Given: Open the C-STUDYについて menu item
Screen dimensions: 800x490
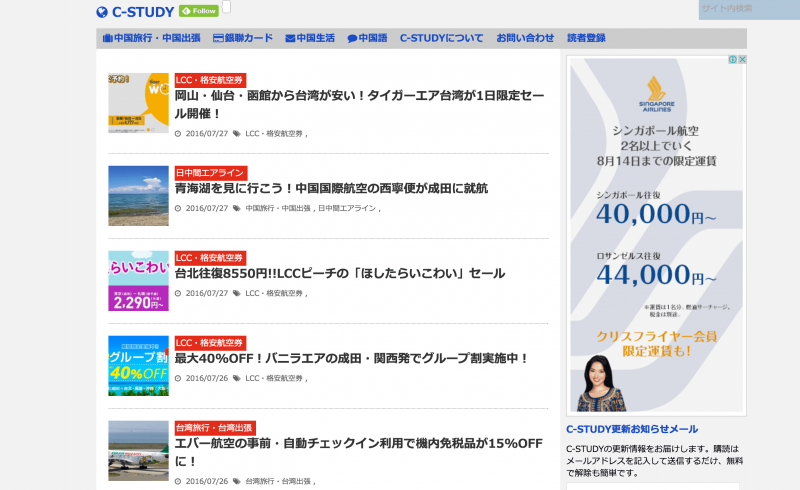Looking at the screenshot, I should [x=441, y=38].
